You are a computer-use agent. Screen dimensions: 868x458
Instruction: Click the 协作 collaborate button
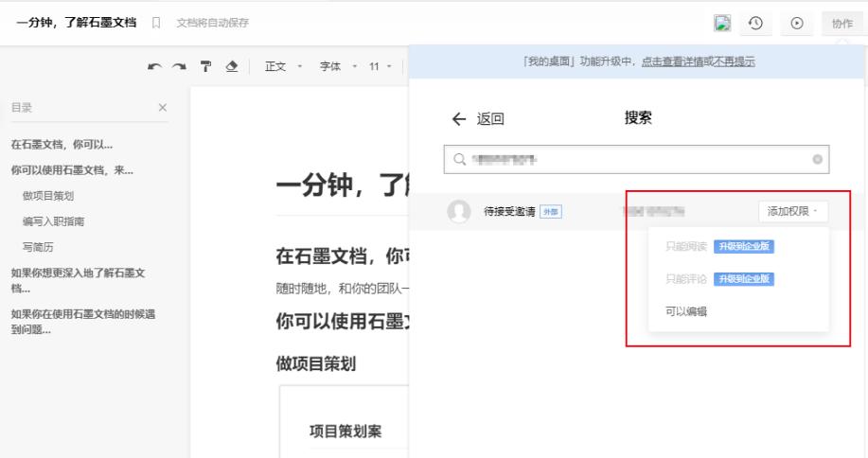[842, 24]
